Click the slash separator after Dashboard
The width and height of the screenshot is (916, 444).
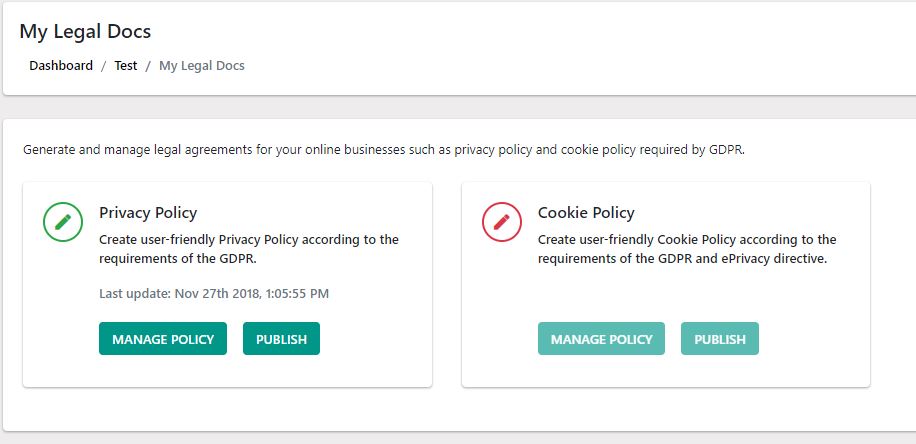(x=103, y=66)
